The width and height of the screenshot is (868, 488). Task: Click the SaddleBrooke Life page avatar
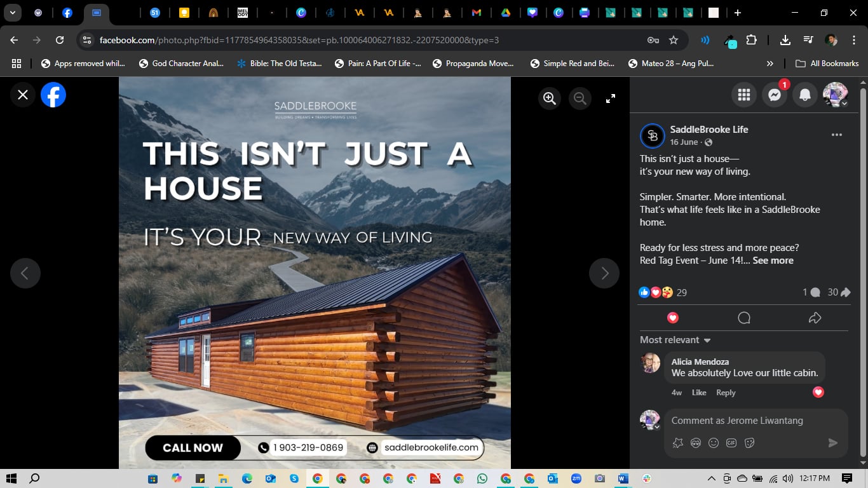(x=653, y=135)
